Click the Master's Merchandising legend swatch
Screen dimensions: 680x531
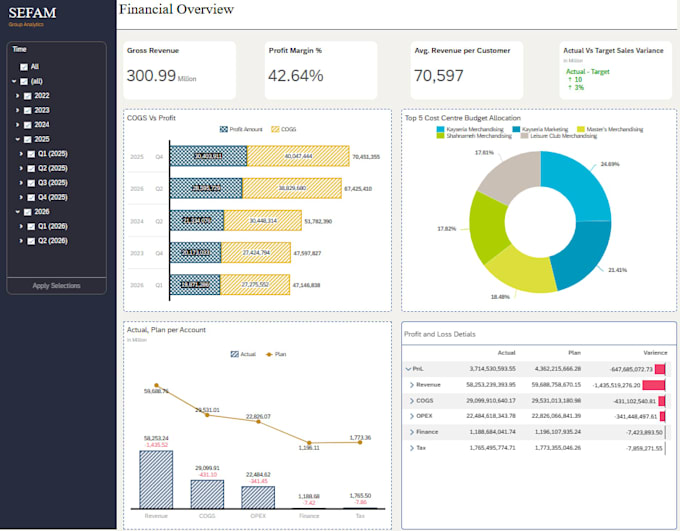point(581,129)
